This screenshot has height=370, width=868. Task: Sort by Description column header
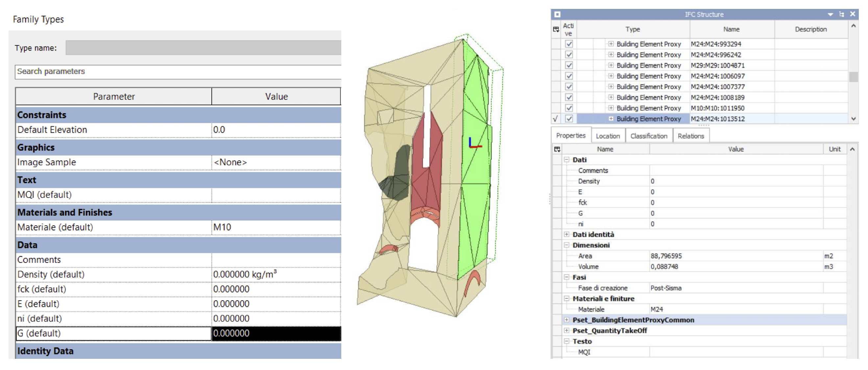coord(810,29)
